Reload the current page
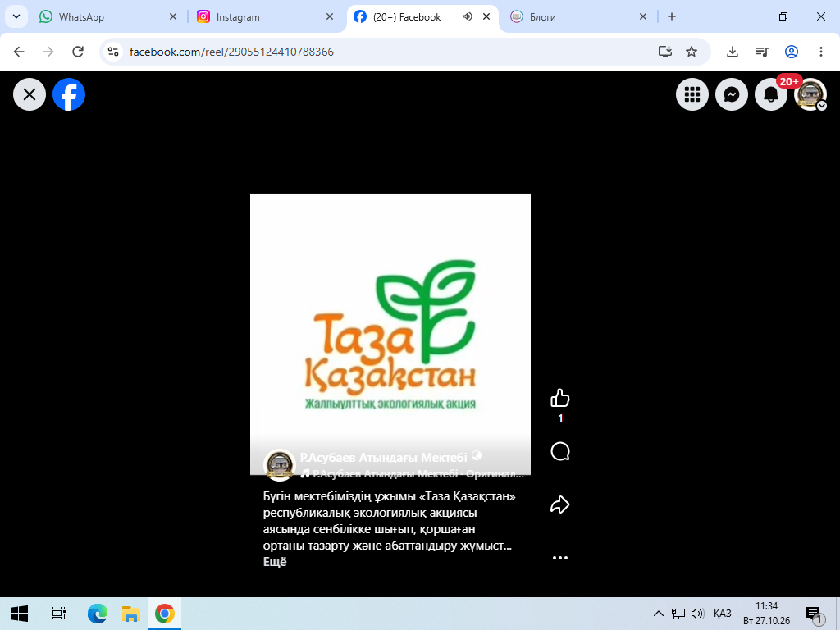The width and height of the screenshot is (840, 630). (78, 52)
